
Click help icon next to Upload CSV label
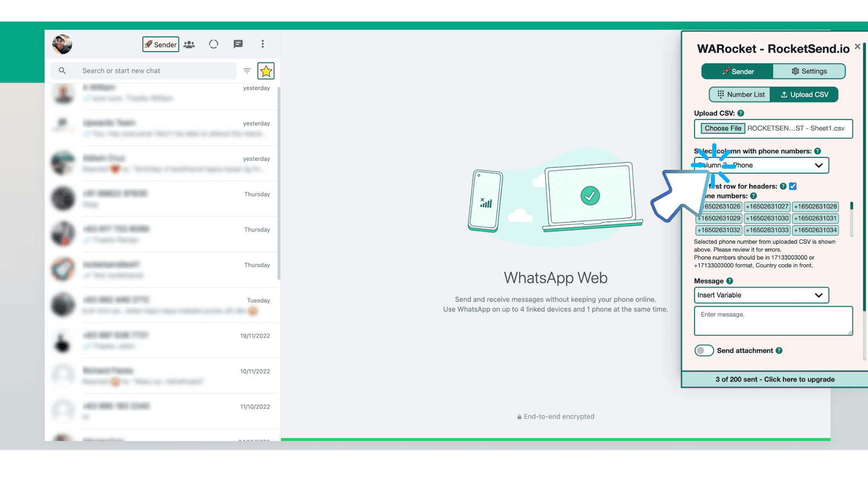[x=741, y=113]
